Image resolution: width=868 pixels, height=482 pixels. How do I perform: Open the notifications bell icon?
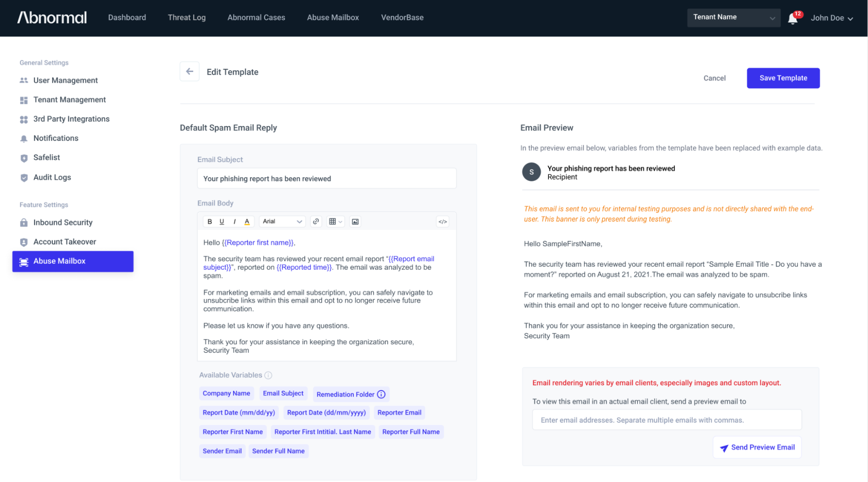click(x=793, y=18)
